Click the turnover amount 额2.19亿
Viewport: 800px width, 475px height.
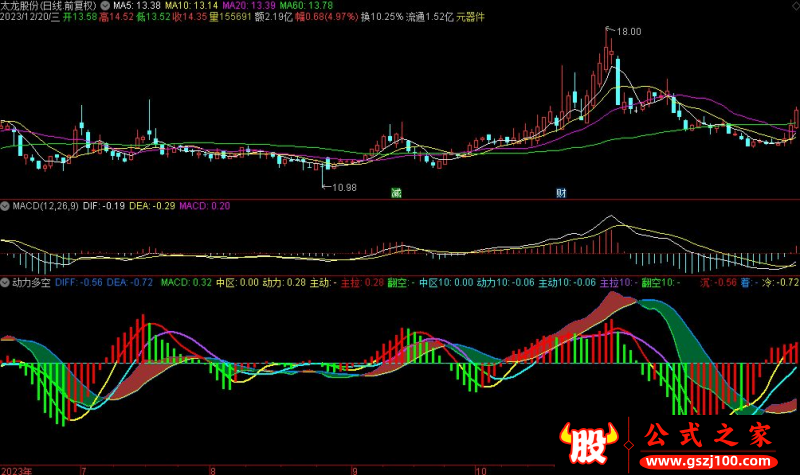[x=273, y=17]
